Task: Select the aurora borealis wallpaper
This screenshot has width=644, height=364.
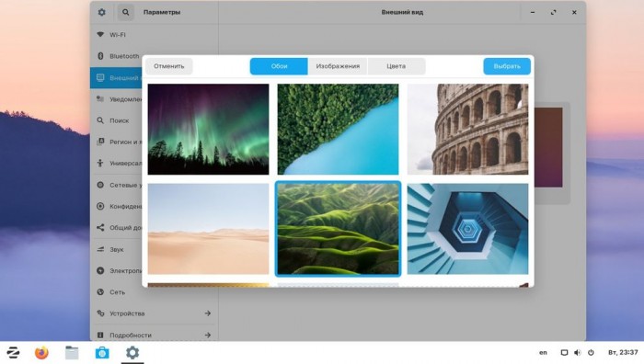Action: pos(208,130)
